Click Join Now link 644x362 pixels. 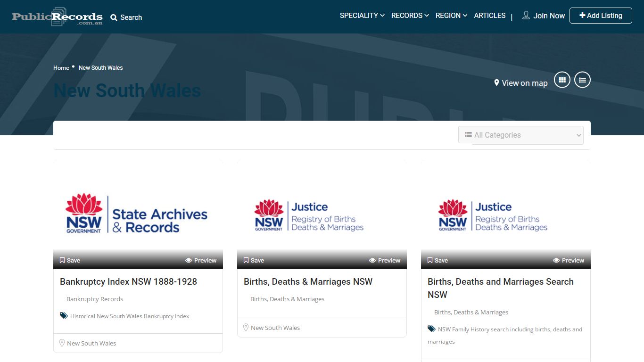[x=549, y=16]
